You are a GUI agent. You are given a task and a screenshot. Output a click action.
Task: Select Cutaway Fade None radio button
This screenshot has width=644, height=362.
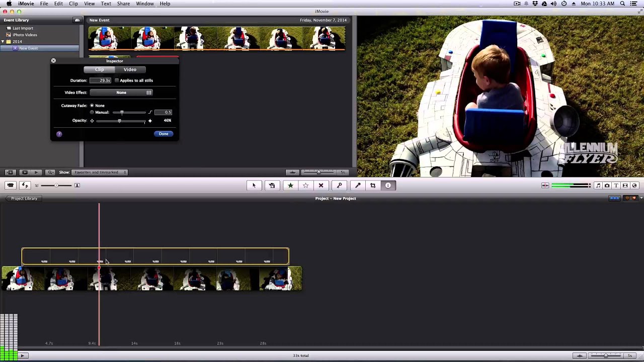92,106
